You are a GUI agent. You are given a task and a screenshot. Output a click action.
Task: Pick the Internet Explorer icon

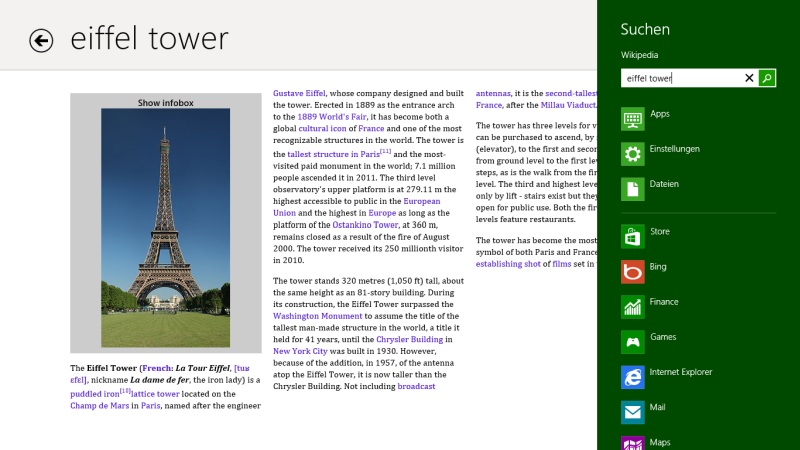(633, 378)
